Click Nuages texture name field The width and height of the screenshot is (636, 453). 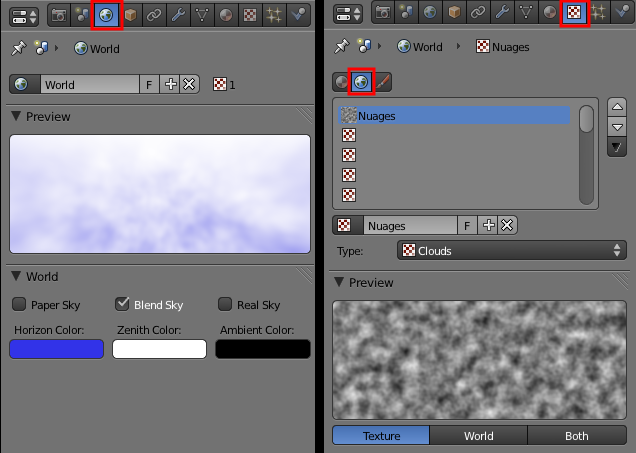[410, 225]
